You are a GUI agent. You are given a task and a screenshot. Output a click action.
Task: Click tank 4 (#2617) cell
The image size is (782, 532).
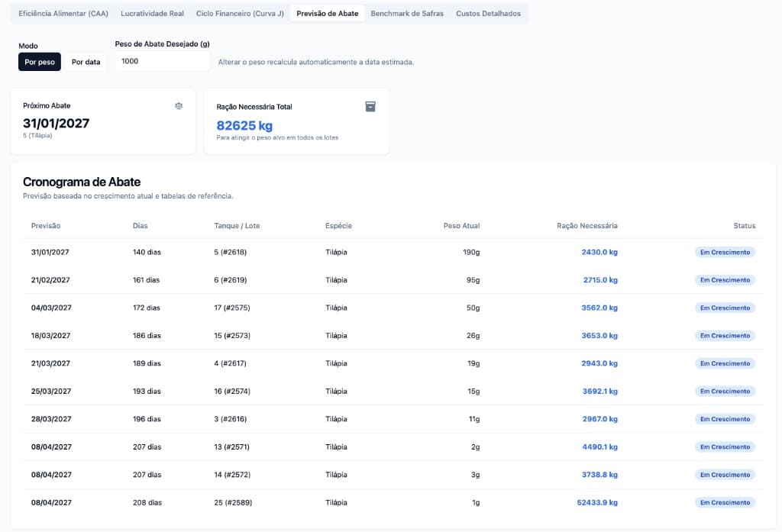click(x=230, y=363)
